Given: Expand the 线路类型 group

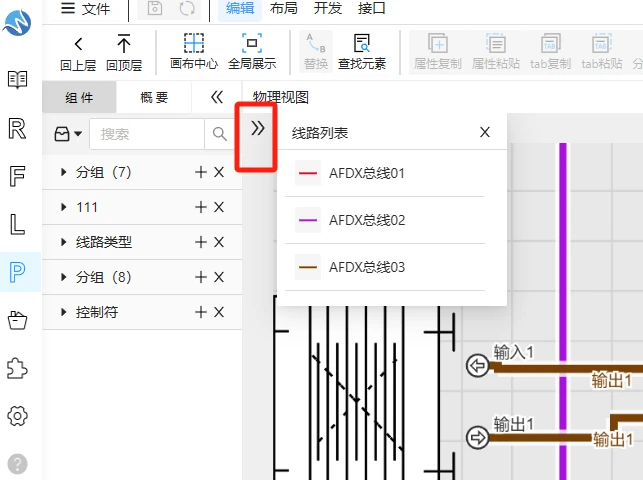Looking at the screenshot, I should tap(63, 242).
